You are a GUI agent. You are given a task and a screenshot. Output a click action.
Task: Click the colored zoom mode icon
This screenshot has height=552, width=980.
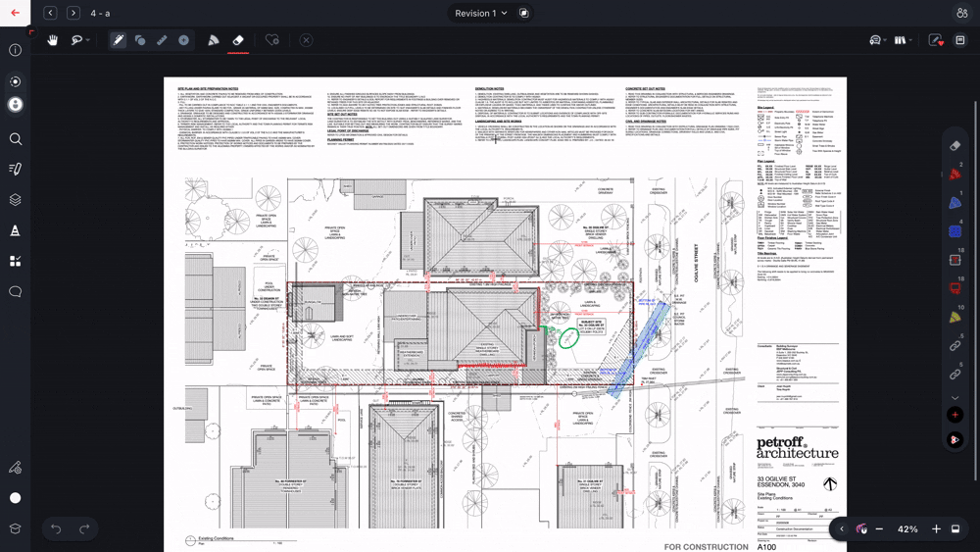861,528
